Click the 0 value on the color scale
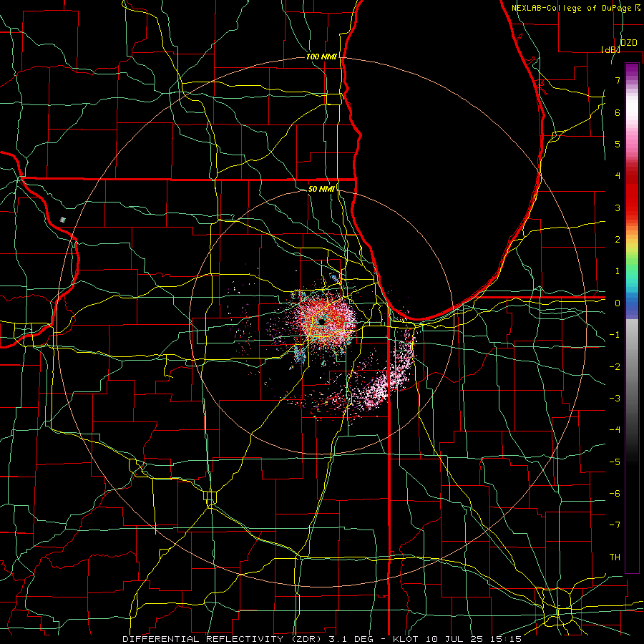Screen dimensions: 644x644 (618, 303)
